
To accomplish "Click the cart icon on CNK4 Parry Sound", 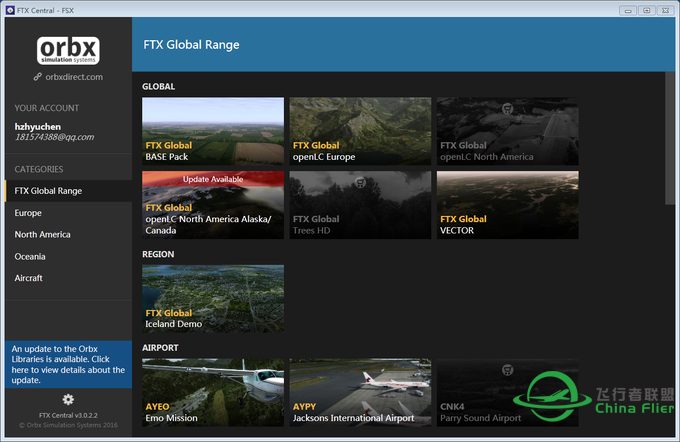I will [507, 370].
